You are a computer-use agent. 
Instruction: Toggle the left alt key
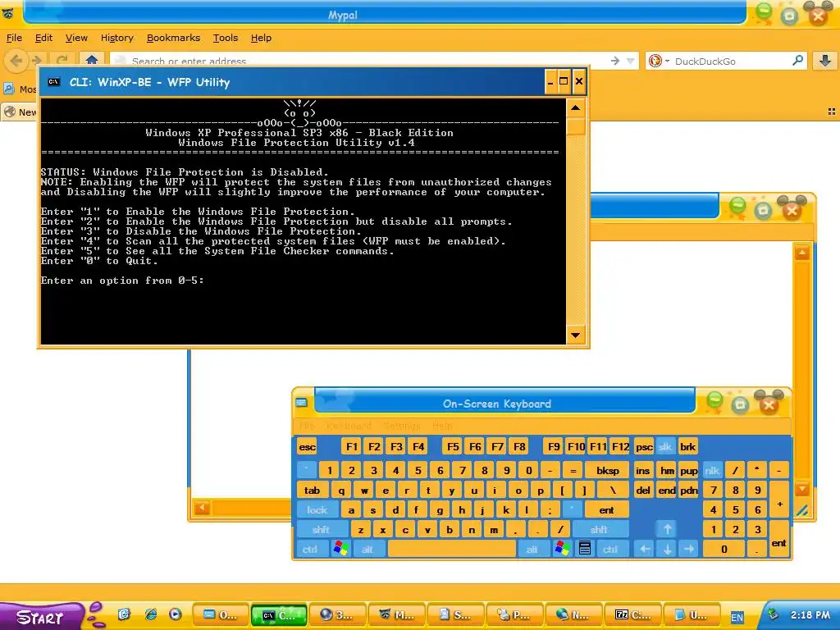point(367,550)
